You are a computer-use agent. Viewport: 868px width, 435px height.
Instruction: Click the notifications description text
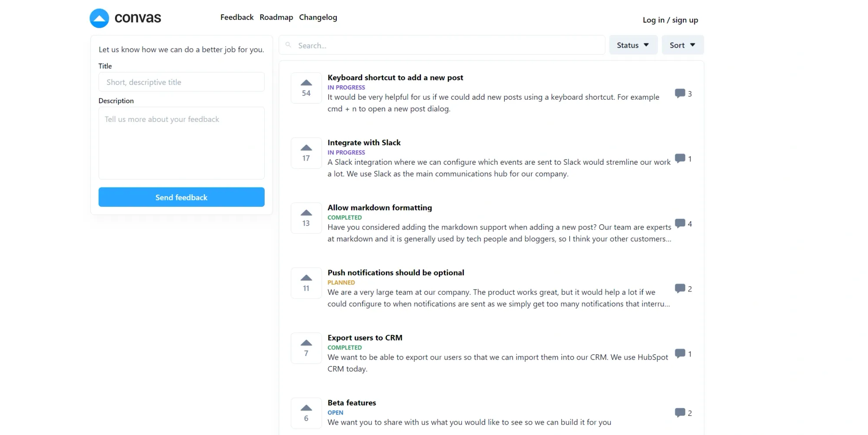[499, 298]
